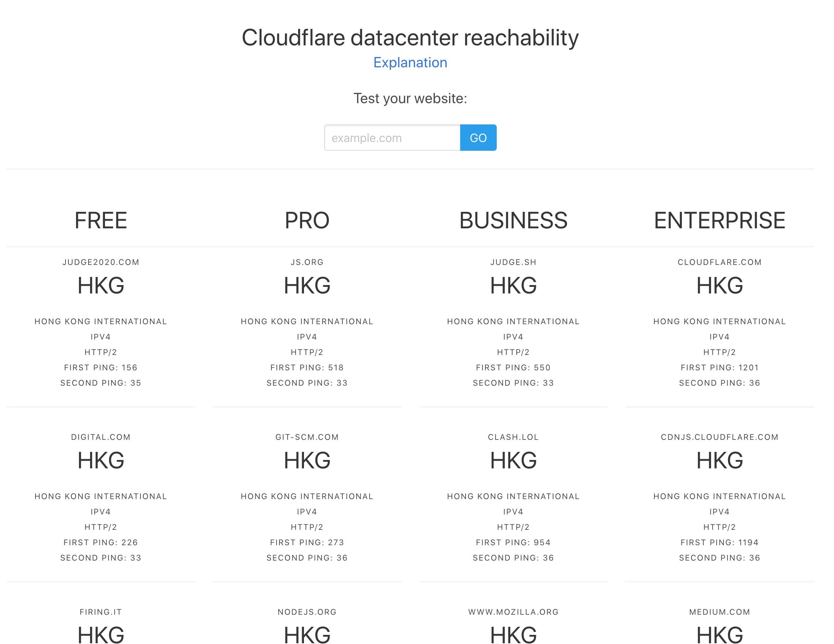Click 'SECOND PING: 35' value
Screen dimensions: 834x644
coord(101,383)
